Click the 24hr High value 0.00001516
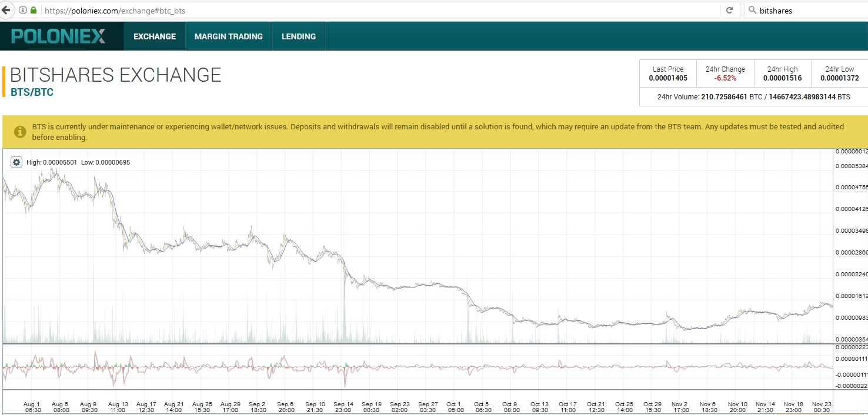Viewport: 868px width, 415px height. tap(783, 78)
